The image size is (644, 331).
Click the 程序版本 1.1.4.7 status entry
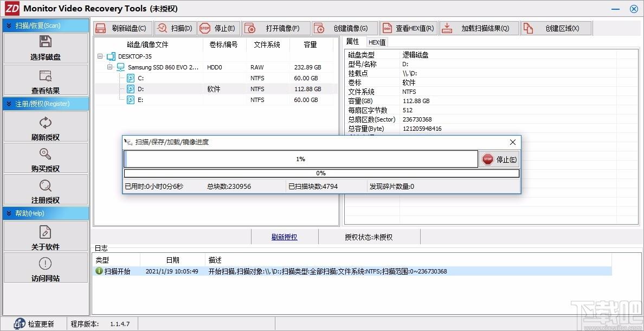tap(100, 324)
